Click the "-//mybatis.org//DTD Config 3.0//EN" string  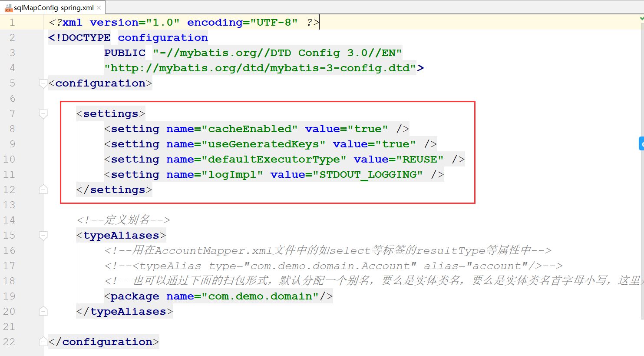point(277,53)
